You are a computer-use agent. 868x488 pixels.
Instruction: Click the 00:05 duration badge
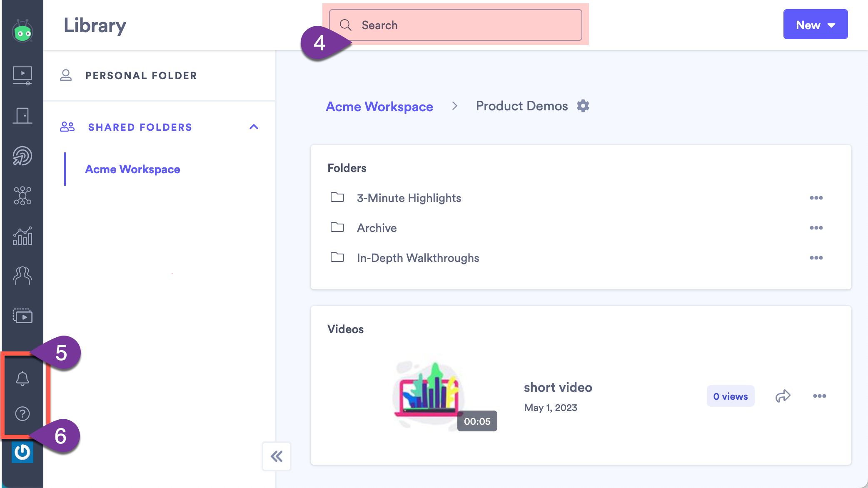[477, 421]
